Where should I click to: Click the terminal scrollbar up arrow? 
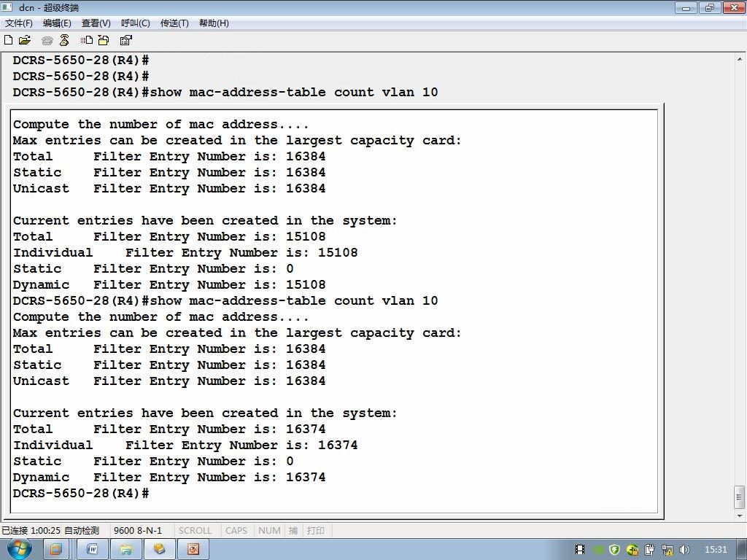[x=740, y=60]
